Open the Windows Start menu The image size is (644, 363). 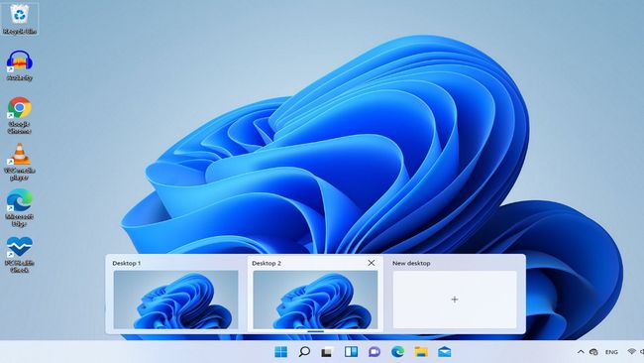[281, 352]
